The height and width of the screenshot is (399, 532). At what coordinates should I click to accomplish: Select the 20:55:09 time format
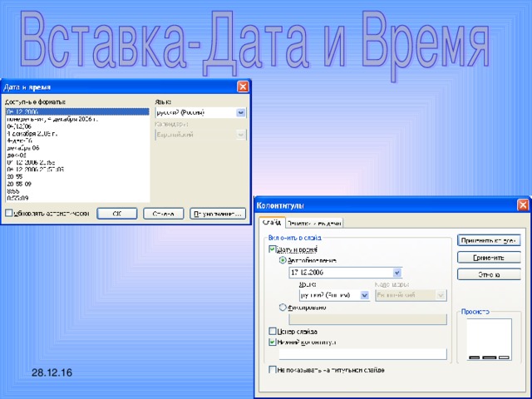(77, 184)
